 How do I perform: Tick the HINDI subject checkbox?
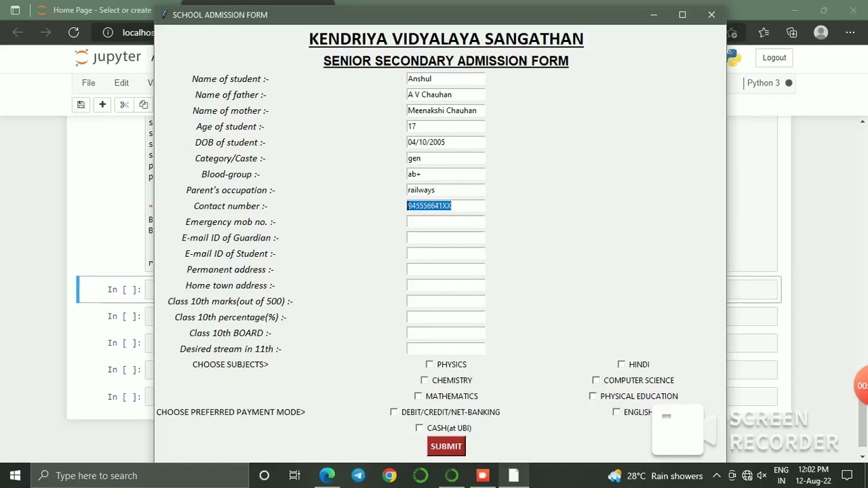pyautogui.click(x=621, y=365)
